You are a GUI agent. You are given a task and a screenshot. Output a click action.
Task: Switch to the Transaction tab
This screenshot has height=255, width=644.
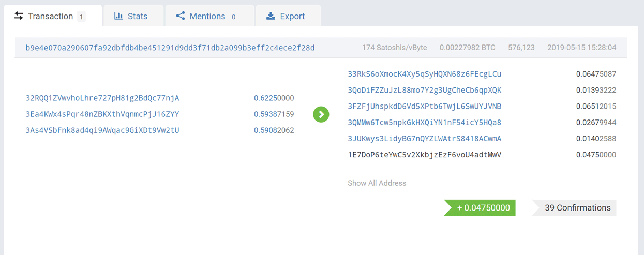click(53, 16)
